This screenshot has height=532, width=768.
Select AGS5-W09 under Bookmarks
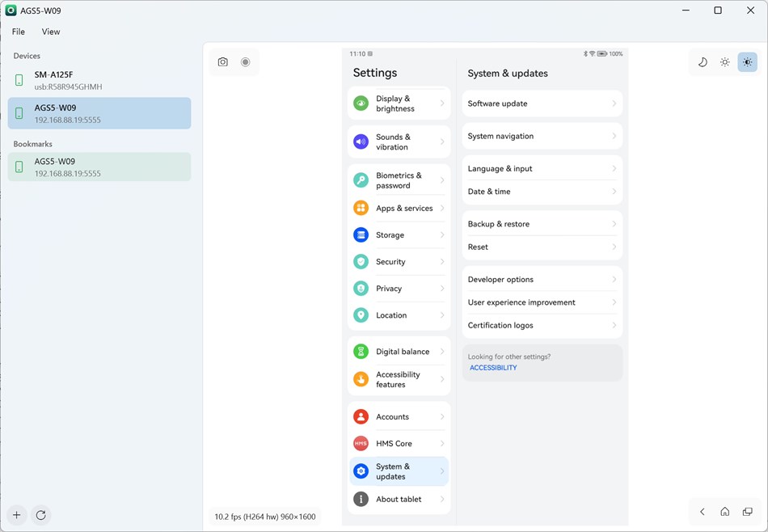(99, 167)
